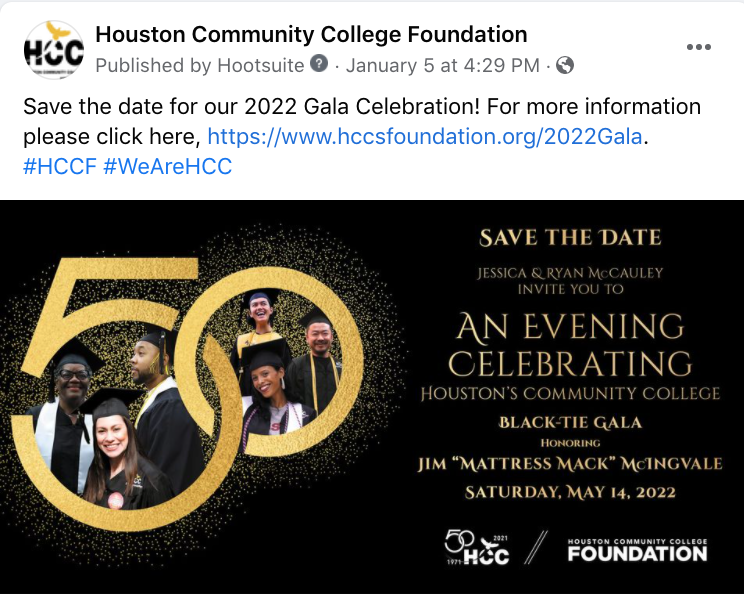Screen dimensions: 744x596
Task: Click the #HCCF hashtag
Action: click(60, 167)
